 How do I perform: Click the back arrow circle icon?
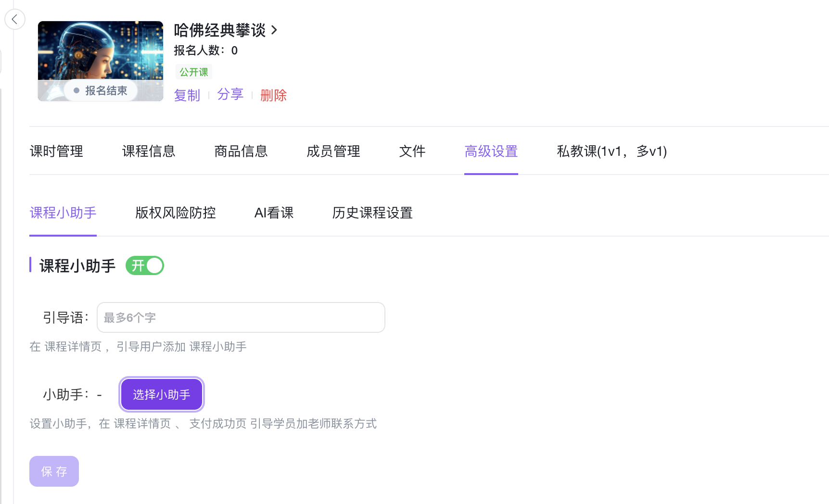click(15, 19)
